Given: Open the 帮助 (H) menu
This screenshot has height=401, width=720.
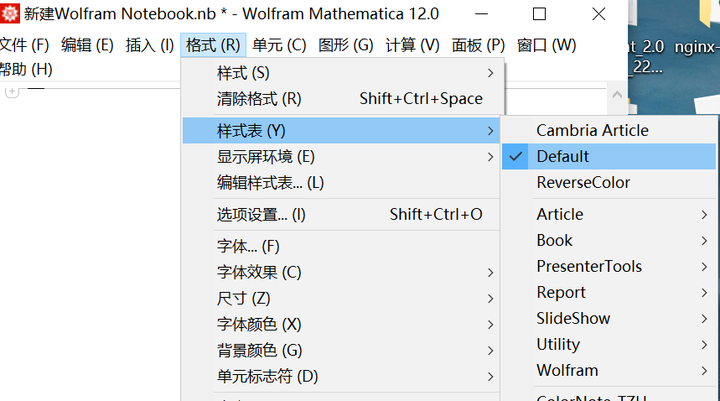Looking at the screenshot, I should 26,69.
